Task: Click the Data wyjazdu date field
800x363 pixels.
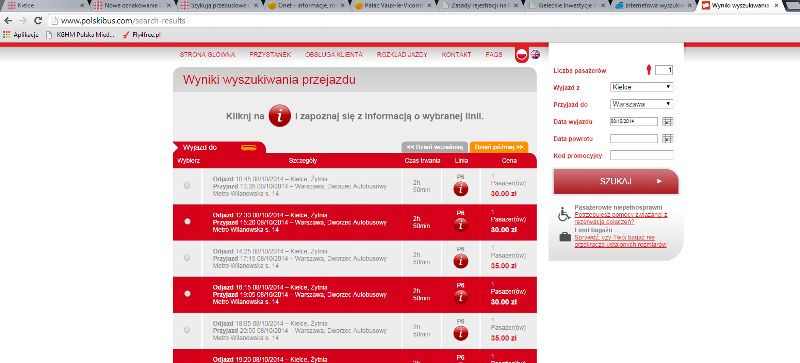Action: pos(634,122)
